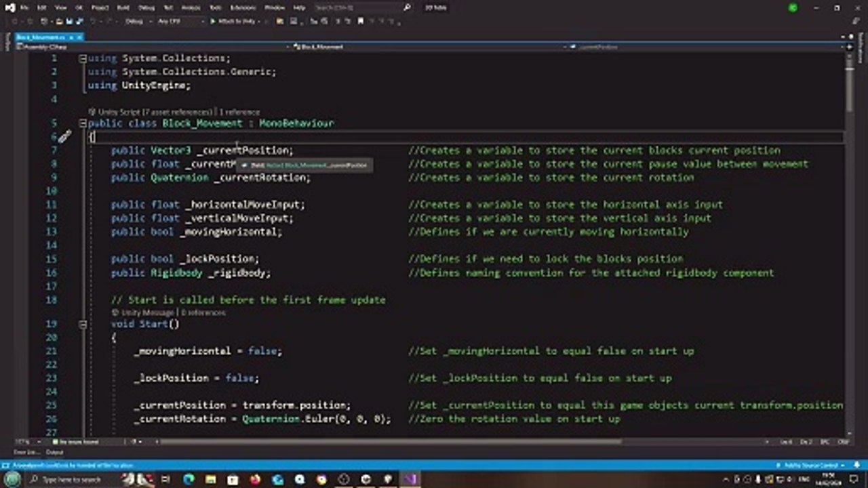Click the '1 reference' CodeLens link
This screenshot has height=488, width=868.
(239, 112)
